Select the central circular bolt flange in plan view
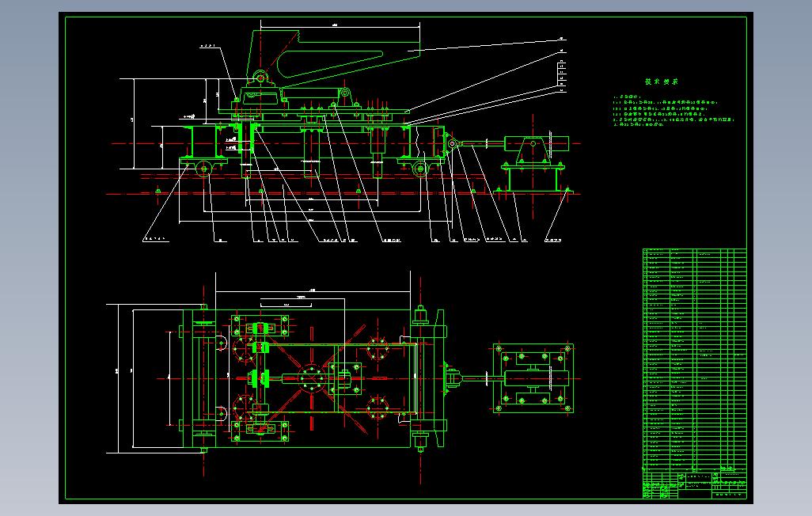The height and width of the screenshot is (516, 812). pos(312,379)
